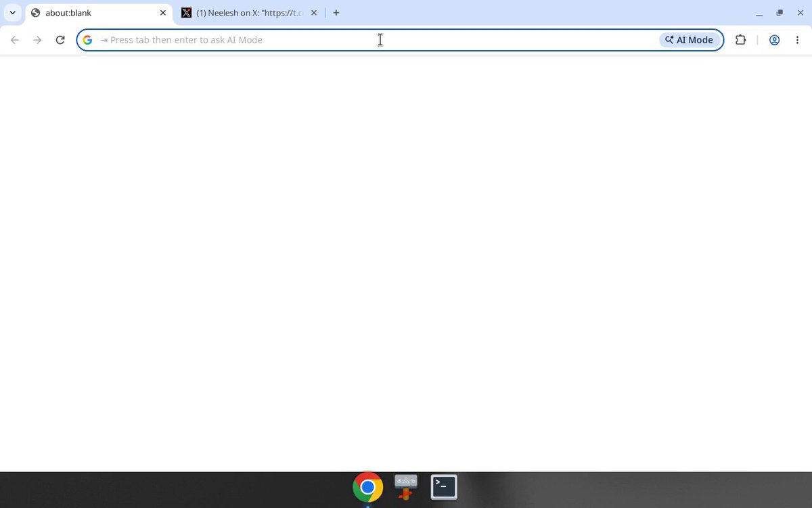This screenshot has height=508, width=812.
Task: Launch Chrome from the taskbar
Action: click(x=367, y=487)
